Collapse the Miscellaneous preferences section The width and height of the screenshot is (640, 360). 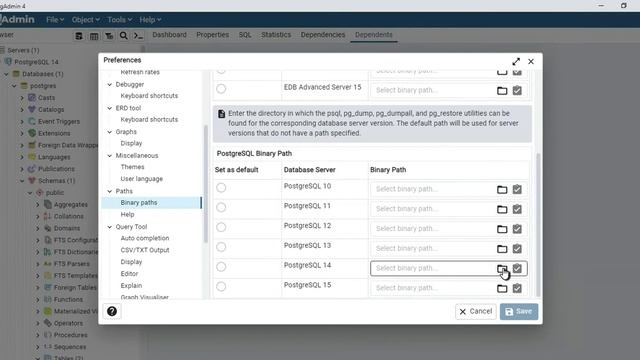(109, 156)
